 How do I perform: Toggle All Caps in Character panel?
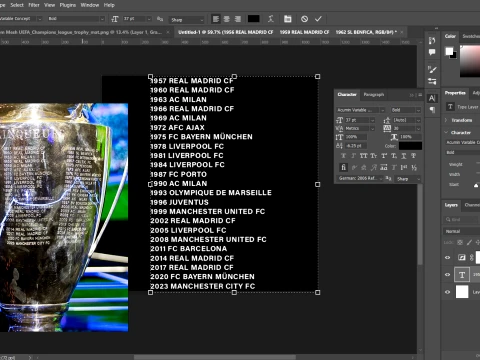pos(363,156)
